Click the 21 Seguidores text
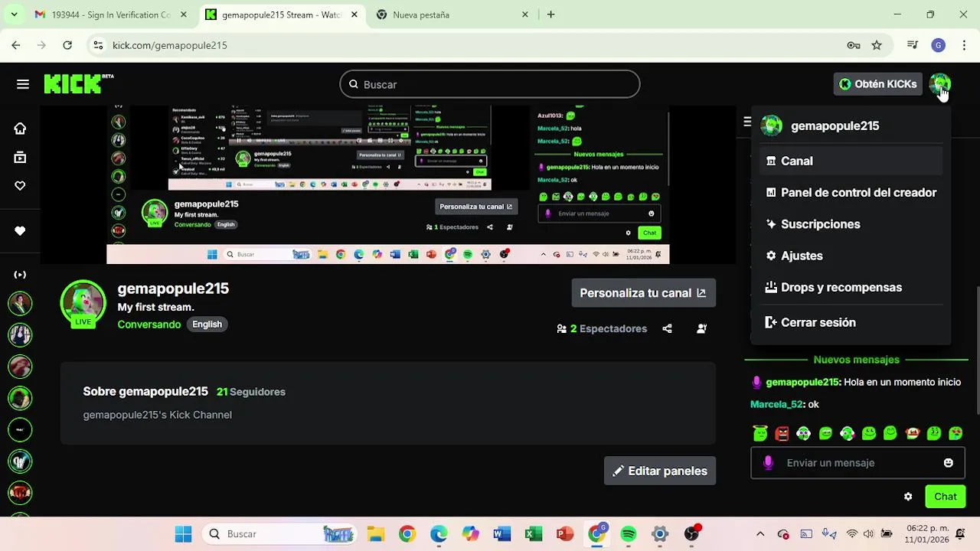The width and height of the screenshot is (980, 551). point(251,392)
